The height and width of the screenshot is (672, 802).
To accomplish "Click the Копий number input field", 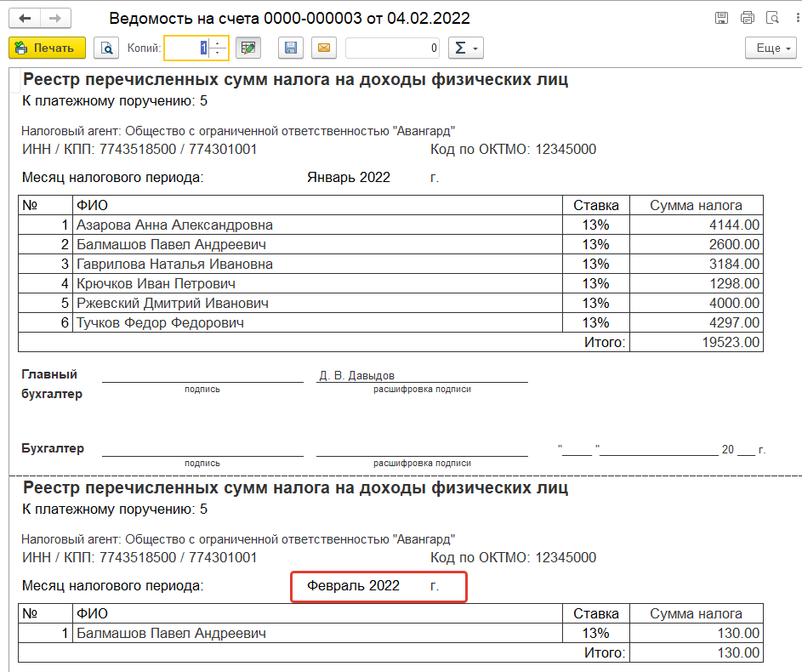I will 187,48.
